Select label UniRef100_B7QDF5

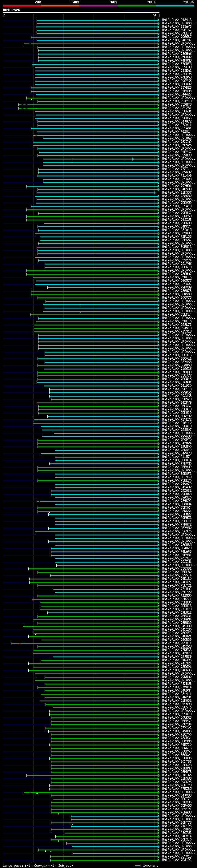pyautogui.click(x=177, y=64)
